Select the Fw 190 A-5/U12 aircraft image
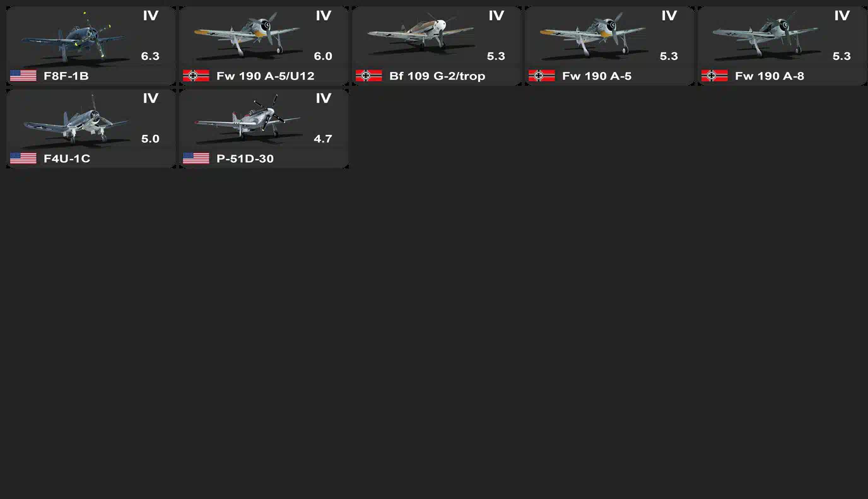Viewport: 868px width, 499px height. tap(247, 35)
